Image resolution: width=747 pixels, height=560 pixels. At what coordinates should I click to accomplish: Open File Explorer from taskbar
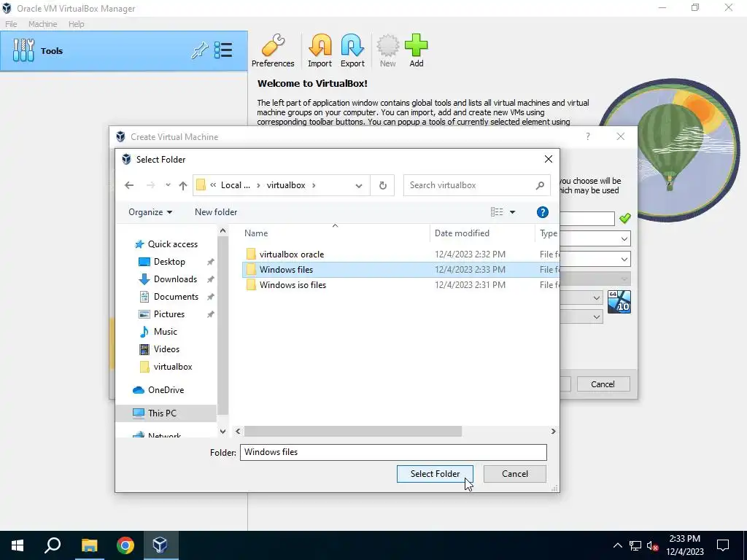click(89, 545)
